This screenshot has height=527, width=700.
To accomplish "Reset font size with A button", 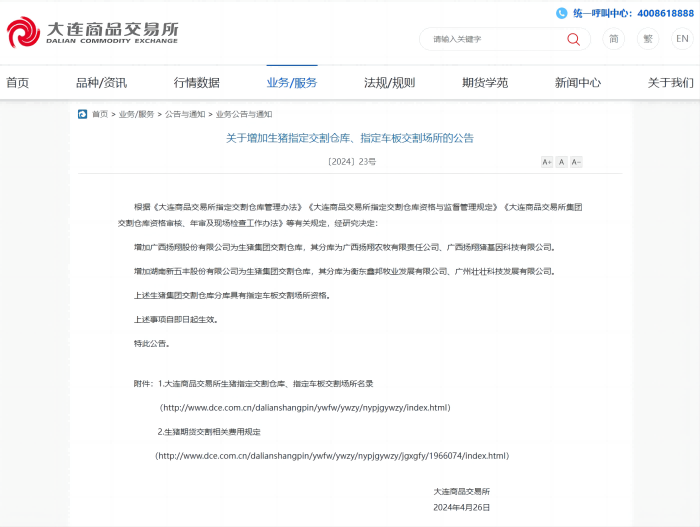I will click(562, 162).
